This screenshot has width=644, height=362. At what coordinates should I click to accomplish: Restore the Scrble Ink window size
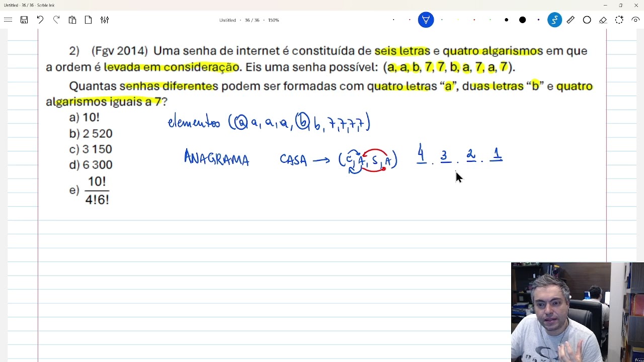point(620,5)
